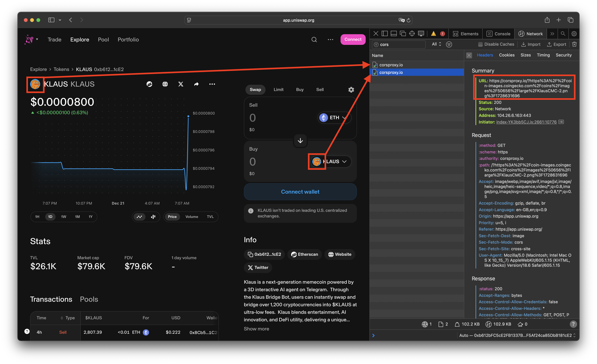
Task: Open the Console tab in inspector
Action: click(498, 34)
